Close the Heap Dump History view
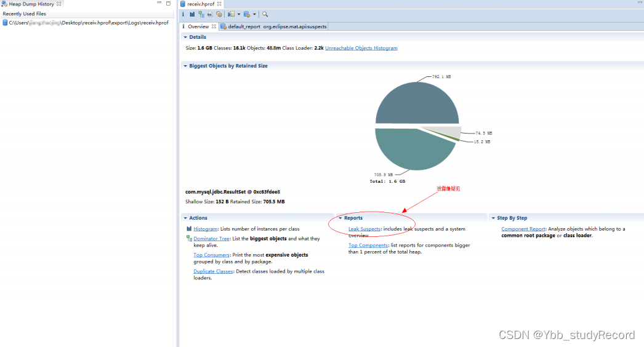 58,4
